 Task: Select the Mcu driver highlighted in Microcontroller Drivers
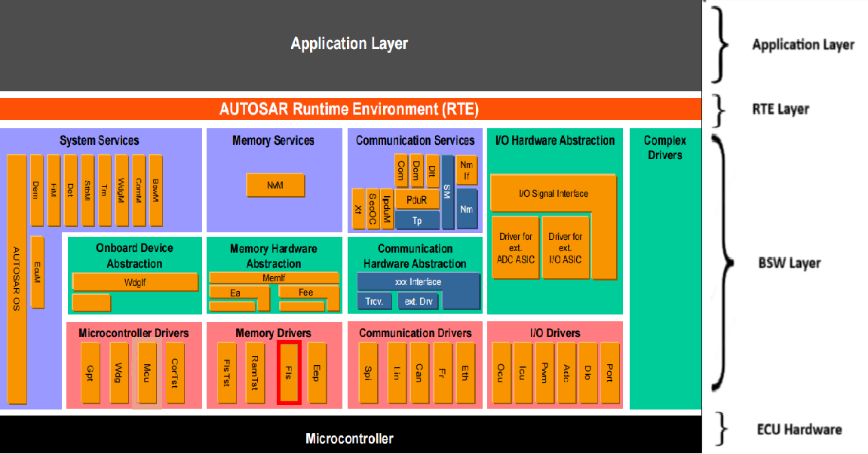[146, 373]
